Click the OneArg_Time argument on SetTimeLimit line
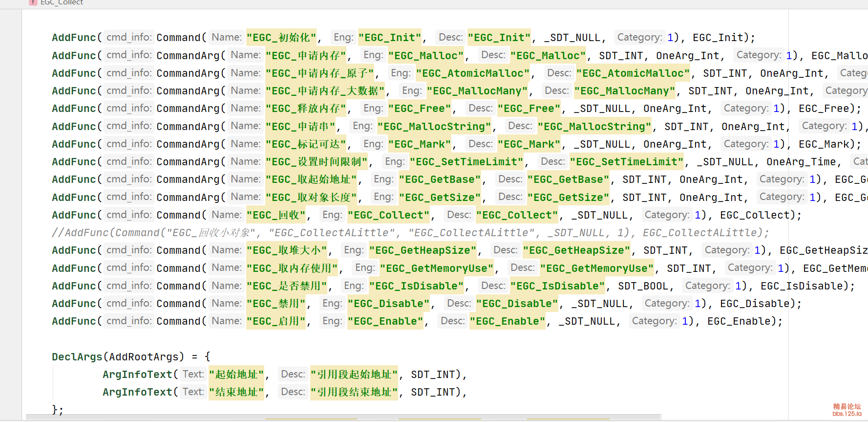 click(x=801, y=162)
